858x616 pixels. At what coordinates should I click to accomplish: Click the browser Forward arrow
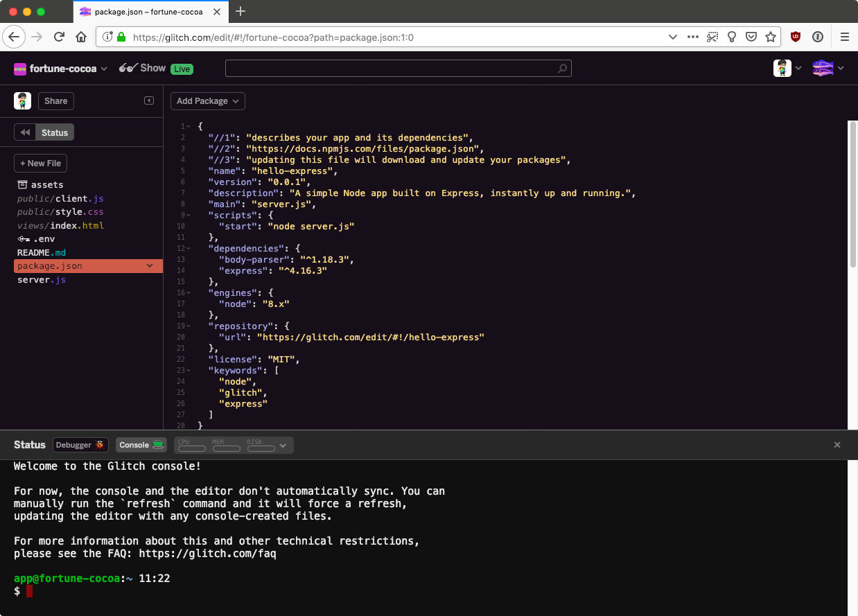pos(37,37)
